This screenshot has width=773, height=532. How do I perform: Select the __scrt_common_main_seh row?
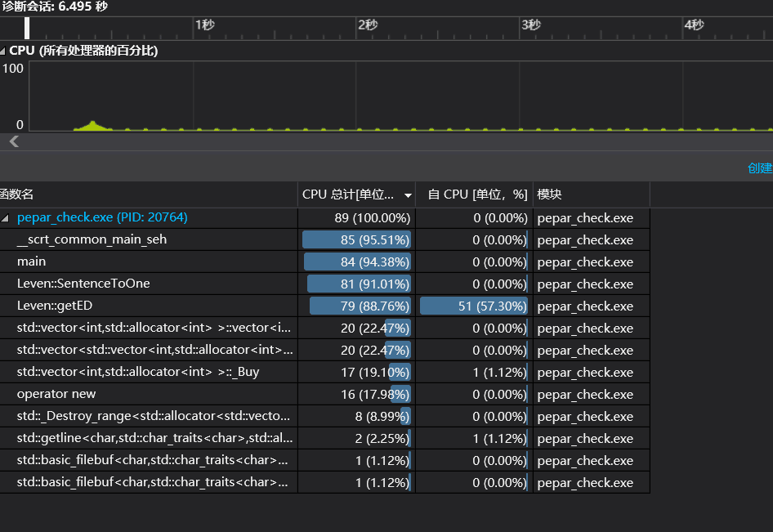92,240
